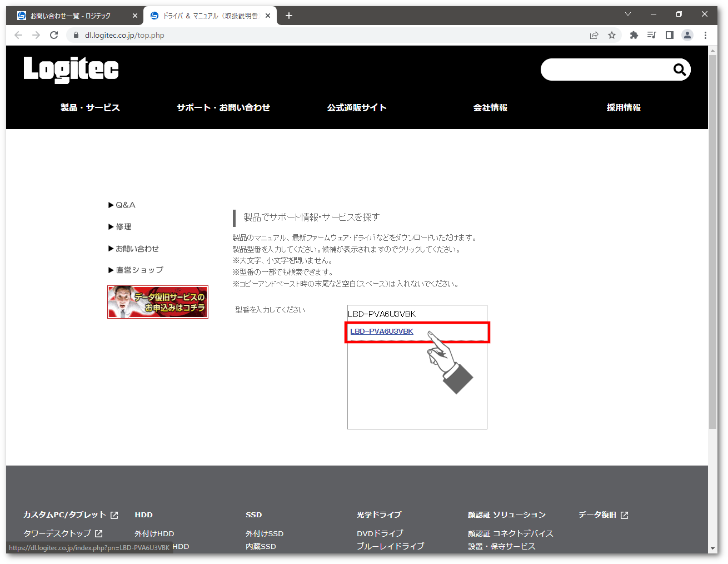Click the padlock site info icon
The height and width of the screenshot is (564, 728).
[76, 35]
